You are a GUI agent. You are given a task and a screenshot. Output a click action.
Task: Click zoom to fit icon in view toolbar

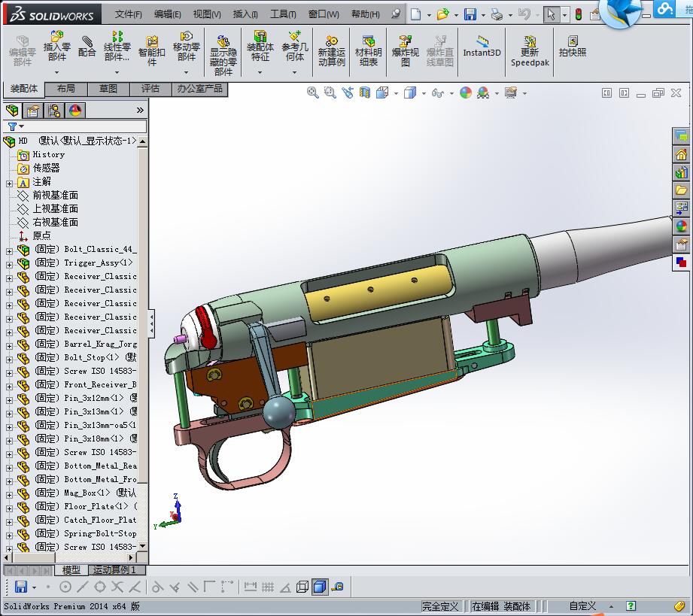point(313,93)
